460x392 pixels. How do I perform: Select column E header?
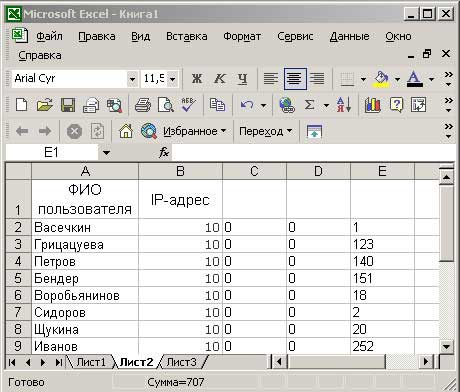click(x=382, y=171)
